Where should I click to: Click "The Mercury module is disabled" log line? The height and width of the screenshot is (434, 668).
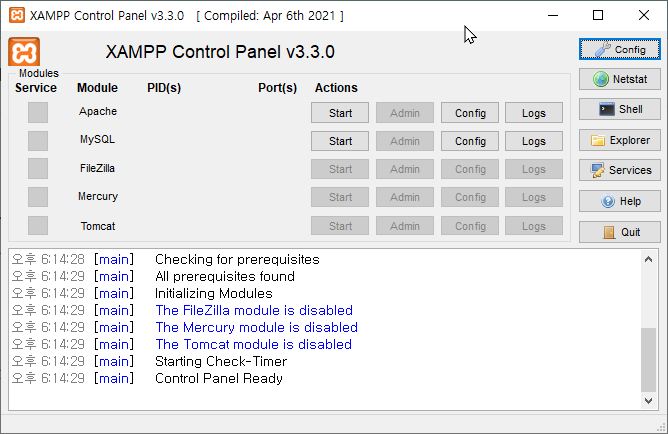coord(256,327)
